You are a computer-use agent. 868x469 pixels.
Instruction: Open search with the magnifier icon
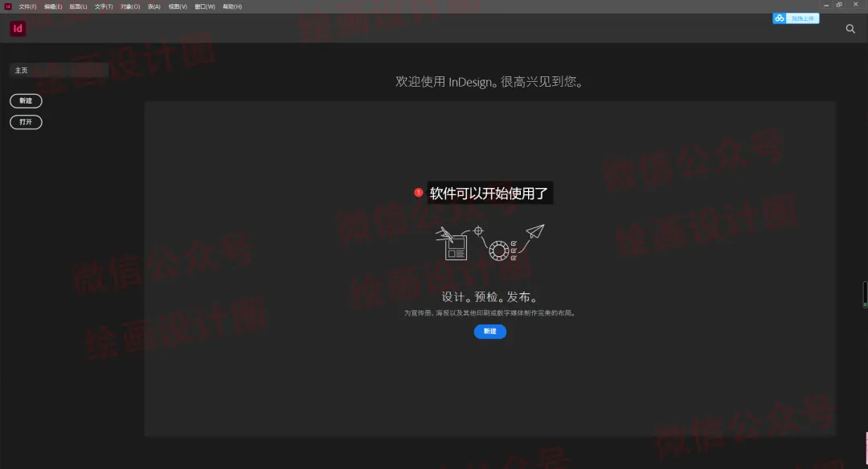point(850,29)
